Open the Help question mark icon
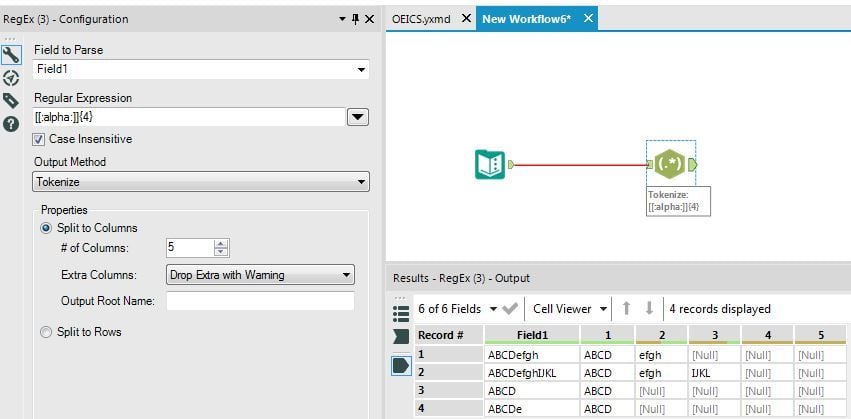 click(x=11, y=124)
